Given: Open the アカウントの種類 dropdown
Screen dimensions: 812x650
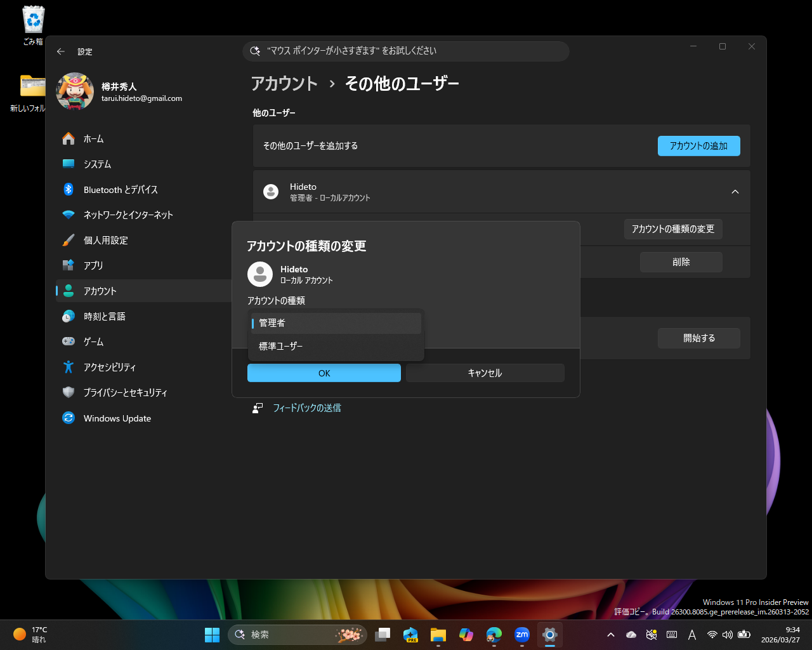Looking at the screenshot, I should tap(336, 322).
